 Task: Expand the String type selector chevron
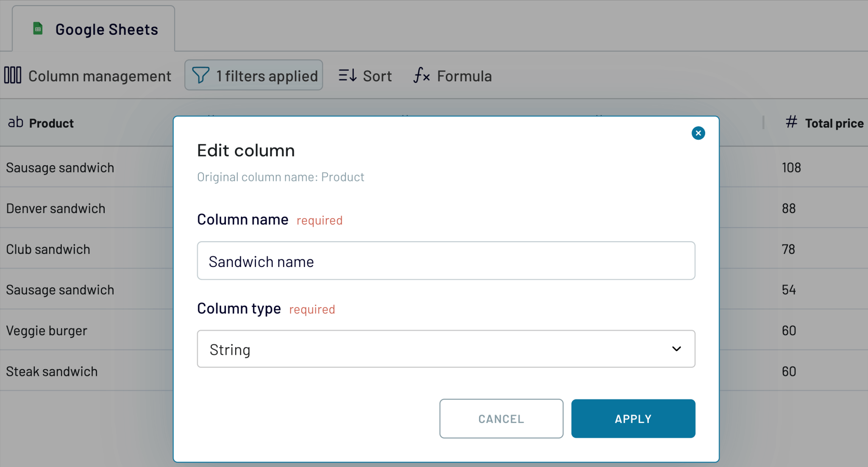[676, 349]
